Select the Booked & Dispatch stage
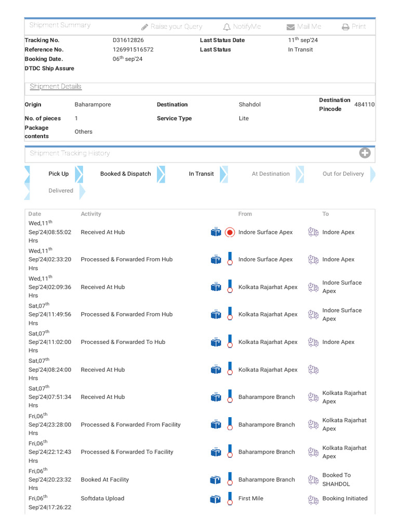The width and height of the screenshot is (399, 532). (x=125, y=174)
